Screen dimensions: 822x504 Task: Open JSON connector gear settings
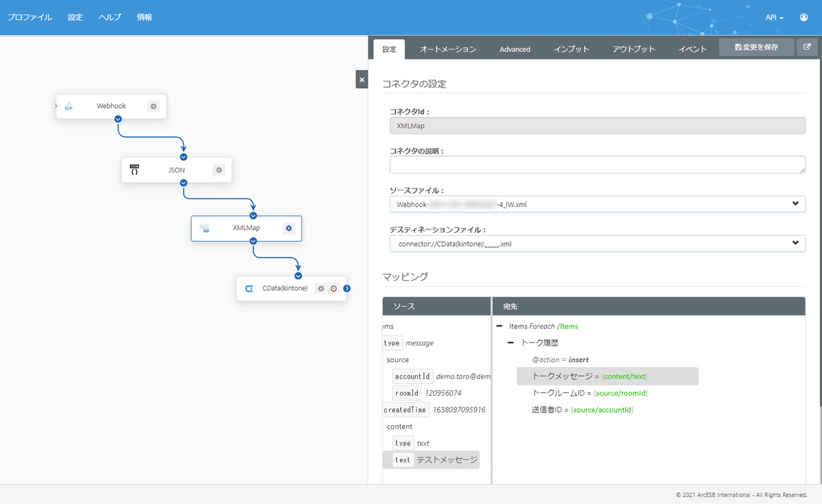(219, 170)
